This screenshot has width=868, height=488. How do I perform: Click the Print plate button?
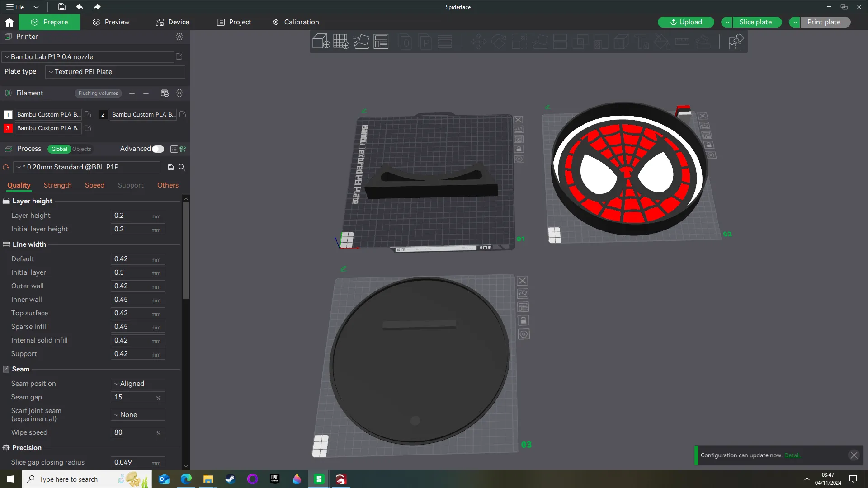pyautogui.click(x=826, y=22)
